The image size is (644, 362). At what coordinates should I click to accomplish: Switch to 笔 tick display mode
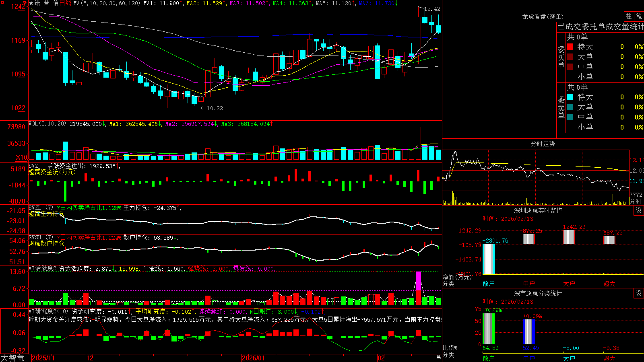tap(639, 16)
